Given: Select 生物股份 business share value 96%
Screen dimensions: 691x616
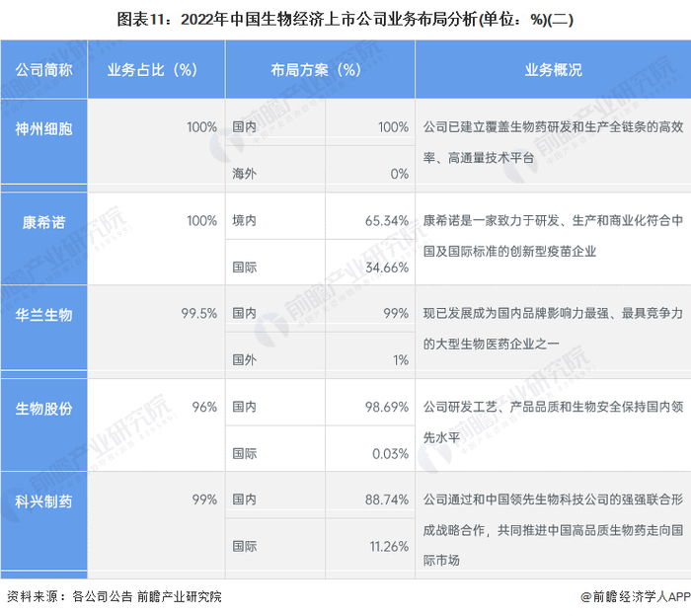Looking at the screenshot, I should point(204,407).
